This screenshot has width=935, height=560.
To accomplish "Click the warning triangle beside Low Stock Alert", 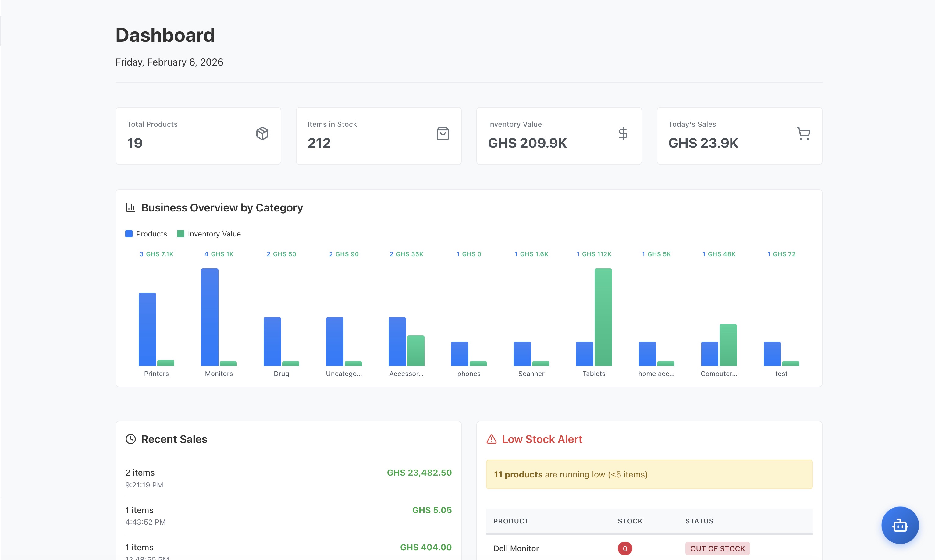I will (492, 439).
